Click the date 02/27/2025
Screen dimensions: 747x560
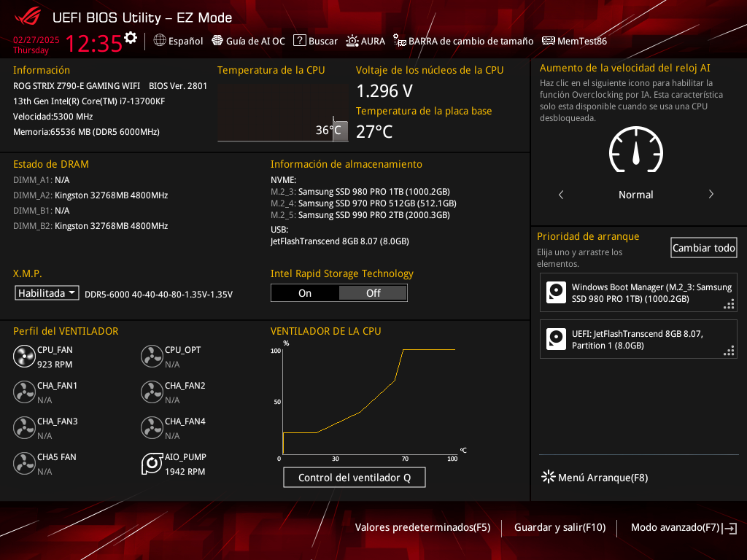click(x=36, y=40)
